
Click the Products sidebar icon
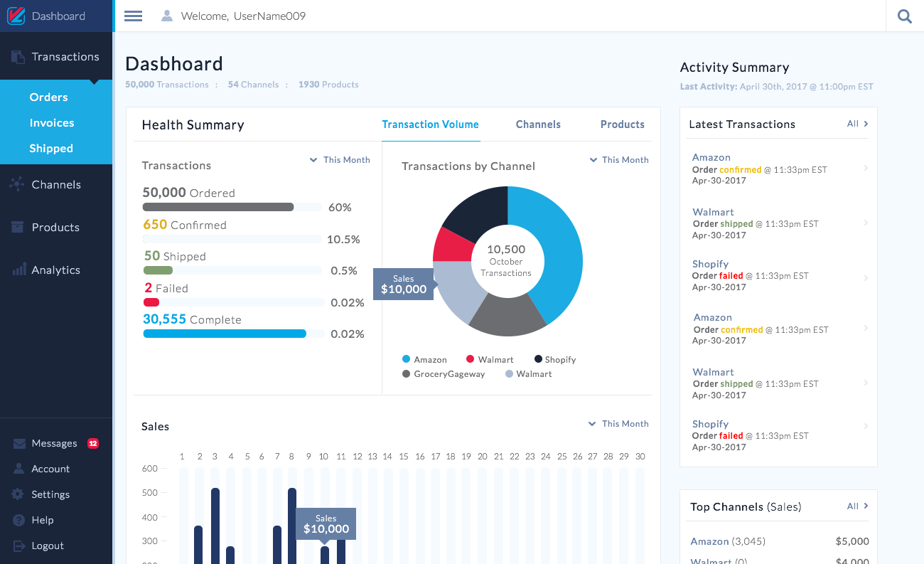point(17,227)
